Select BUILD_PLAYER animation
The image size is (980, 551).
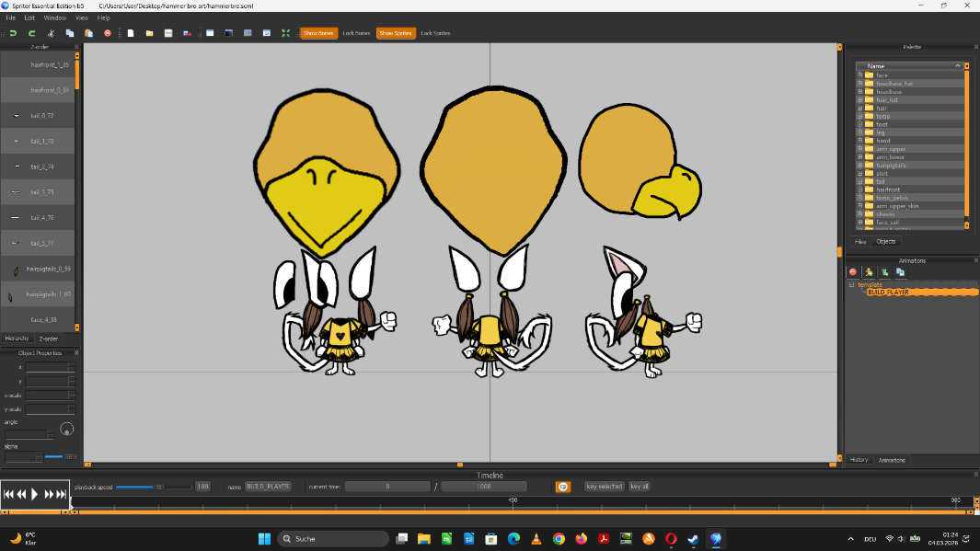tap(921, 293)
